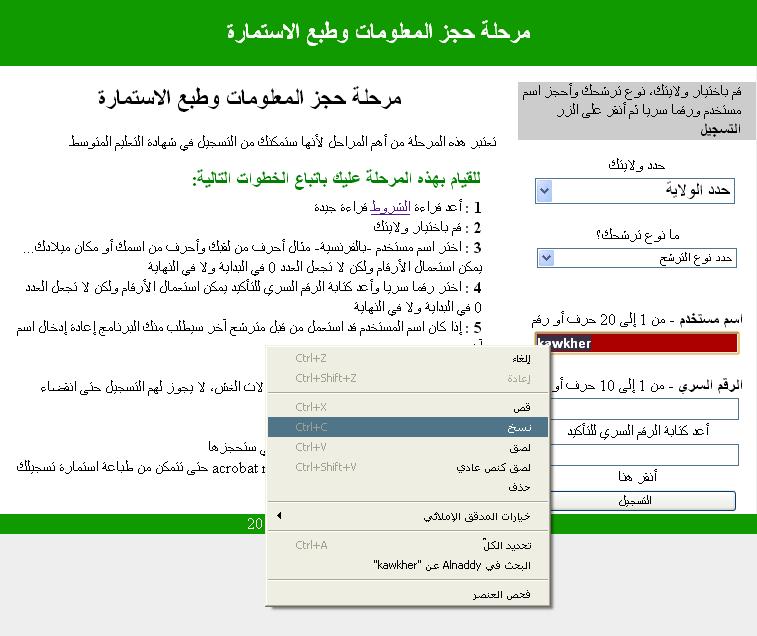Click the confirm password field
Image resolution: width=757 pixels, height=636 pixels.
(636, 454)
